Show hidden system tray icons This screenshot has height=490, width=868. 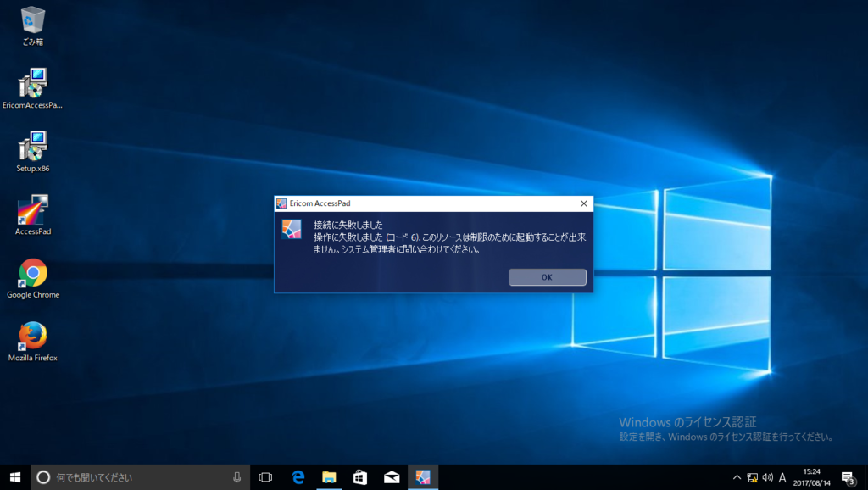(x=737, y=477)
